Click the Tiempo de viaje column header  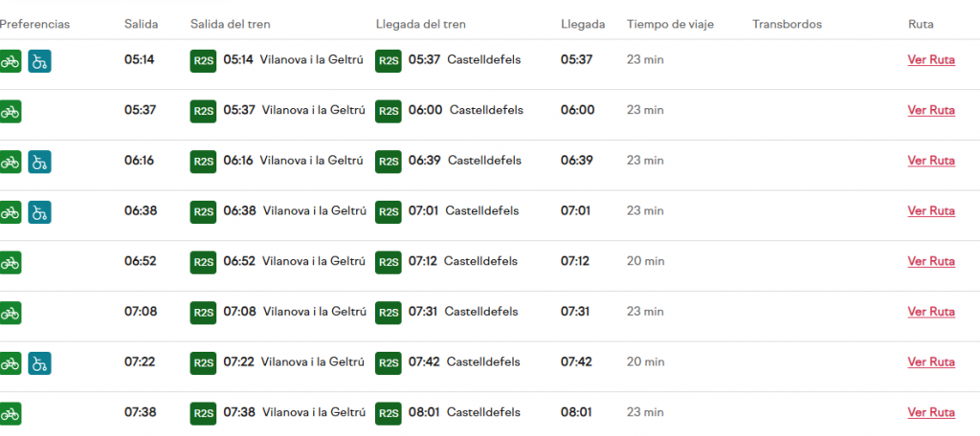pyautogui.click(x=670, y=24)
